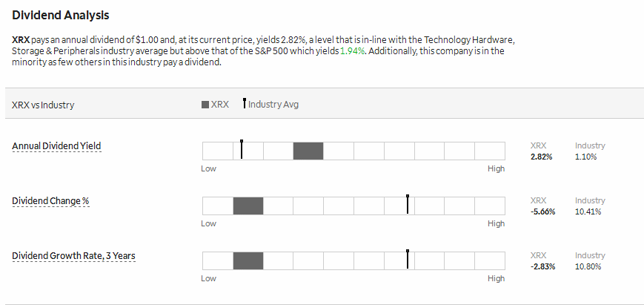Viewport: 644px width, 305px height.
Task: Click the gray XRX block in Annual Dividend Yield bar
Action: click(308, 151)
